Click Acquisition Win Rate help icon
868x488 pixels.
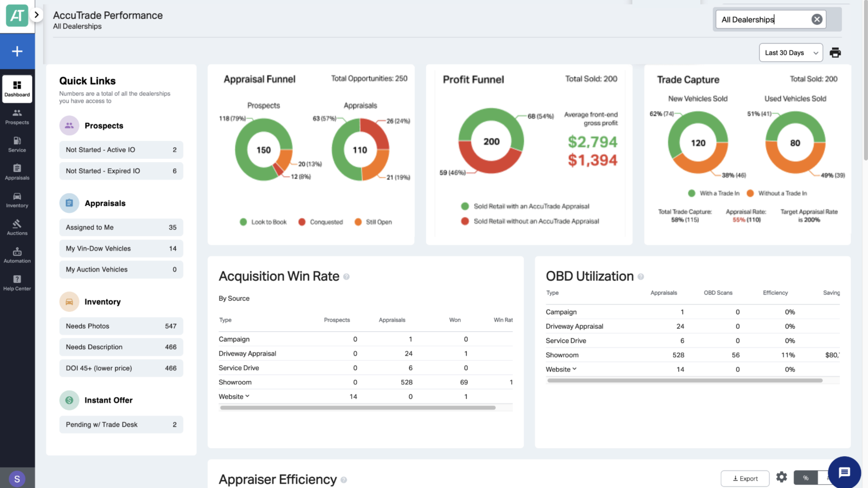[346, 277]
